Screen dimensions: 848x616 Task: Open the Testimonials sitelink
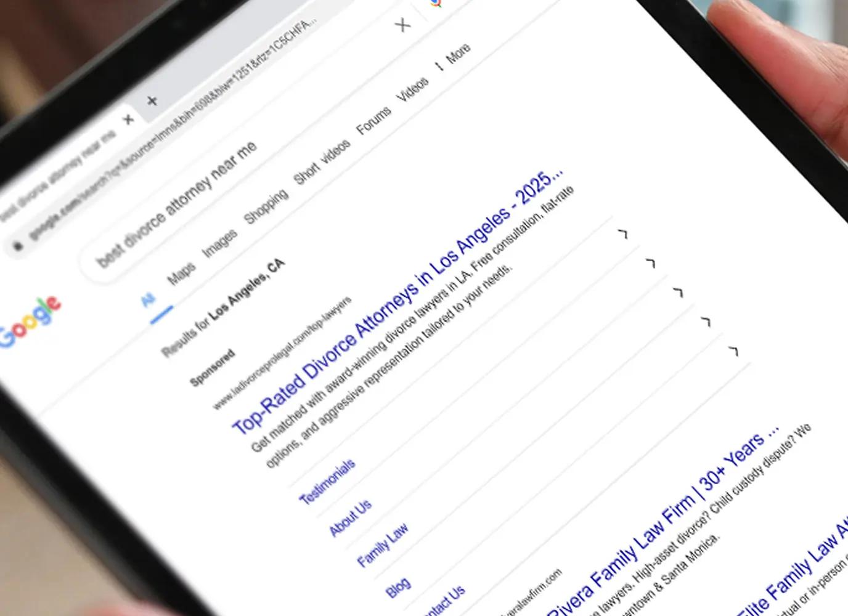(x=327, y=482)
